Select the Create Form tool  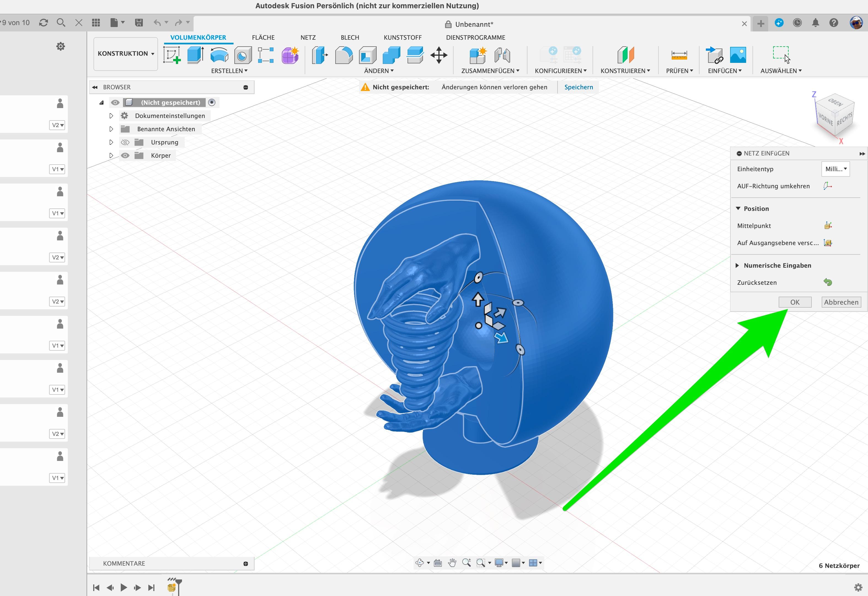point(290,55)
